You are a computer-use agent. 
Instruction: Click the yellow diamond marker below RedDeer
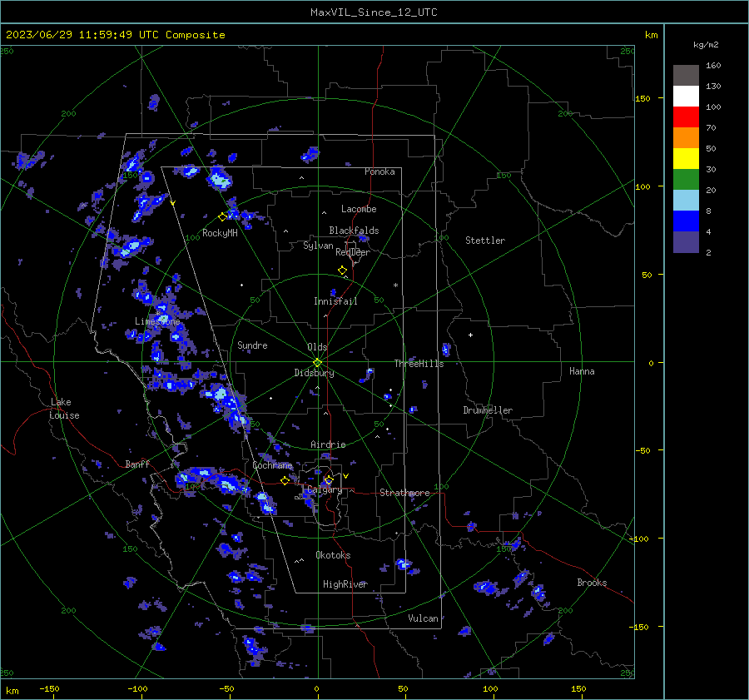point(342,271)
